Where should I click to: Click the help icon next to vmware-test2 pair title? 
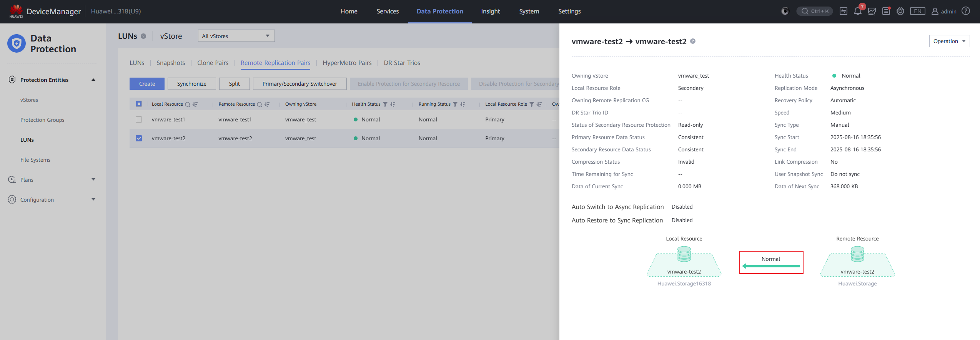[693, 41]
